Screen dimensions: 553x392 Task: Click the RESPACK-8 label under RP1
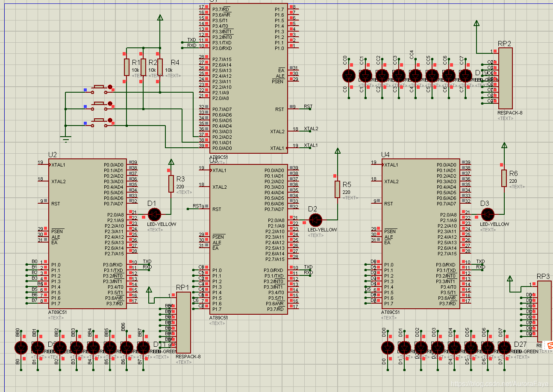(x=188, y=357)
